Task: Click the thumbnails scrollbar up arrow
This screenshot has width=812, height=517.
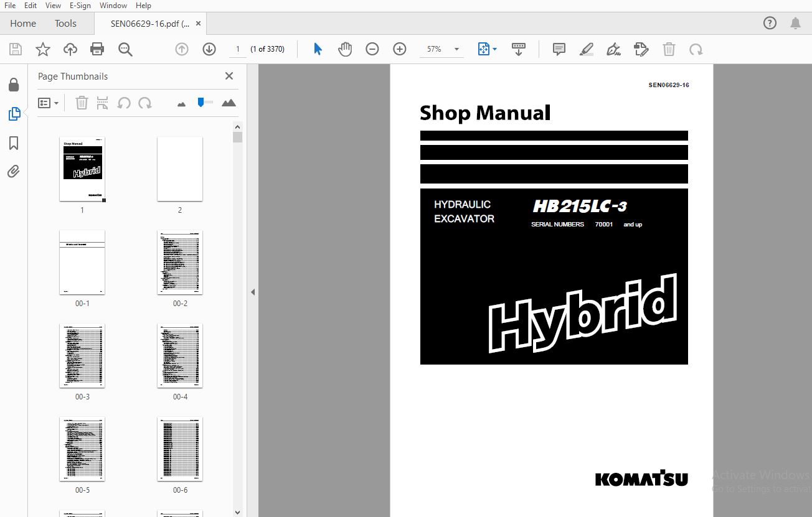Action: pyautogui.click(x=237, y=126)
